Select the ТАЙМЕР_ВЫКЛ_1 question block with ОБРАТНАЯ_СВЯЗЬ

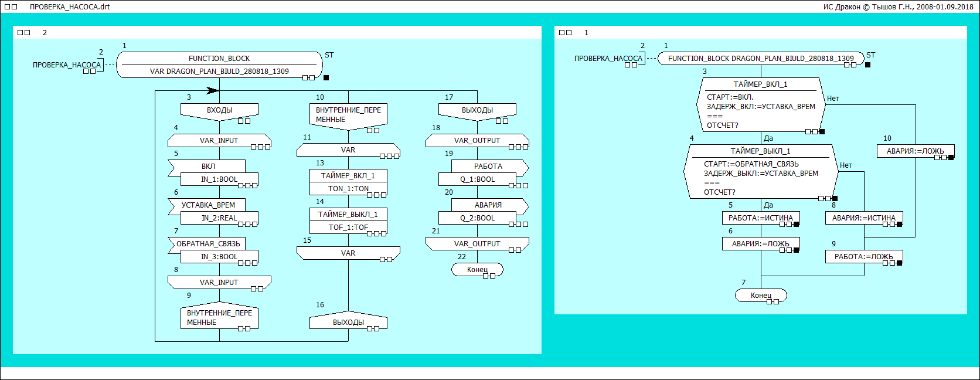pos(760,172)
